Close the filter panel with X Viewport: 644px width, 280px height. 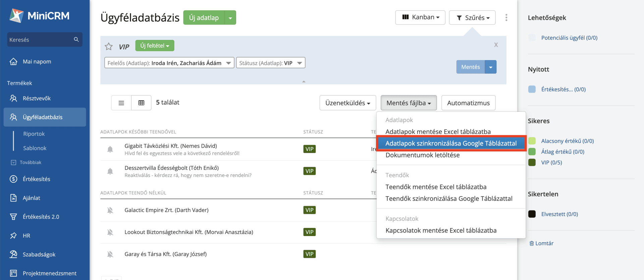pos(496,45)
